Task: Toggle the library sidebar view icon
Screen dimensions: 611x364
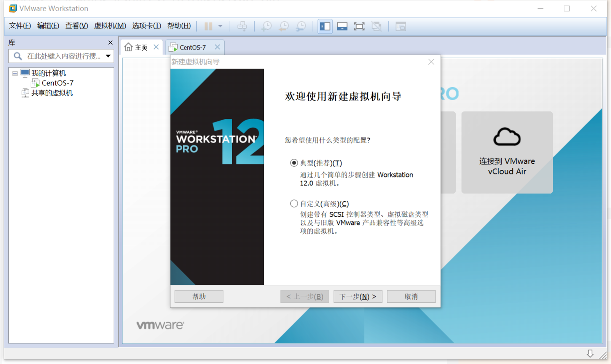Action: click(325, 26)
